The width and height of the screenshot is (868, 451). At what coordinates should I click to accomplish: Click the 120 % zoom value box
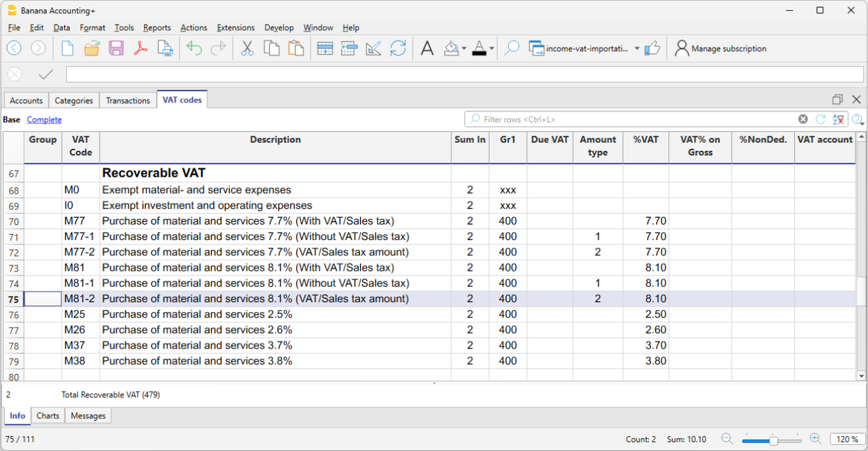(847, 439)
